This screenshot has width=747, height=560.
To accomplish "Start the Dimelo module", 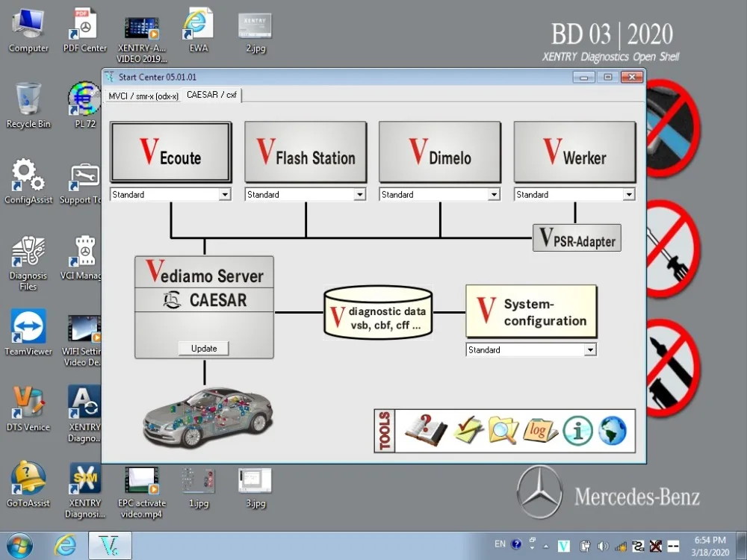I will (440, 152).
